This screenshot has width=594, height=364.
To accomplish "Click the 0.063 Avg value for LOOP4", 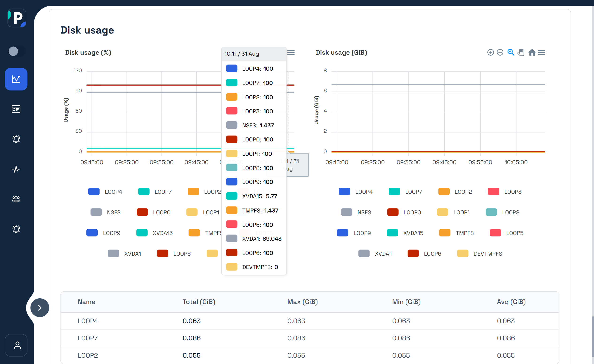I will (x=506, y=321).
